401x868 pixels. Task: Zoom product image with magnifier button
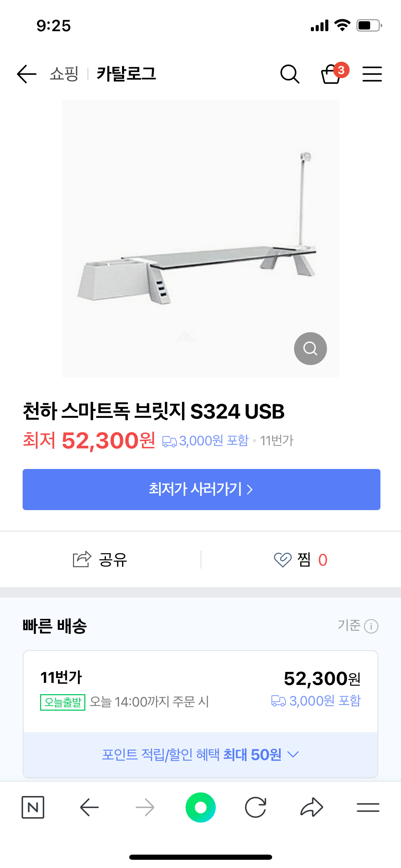pyautogui.click(x=310, y=348)
